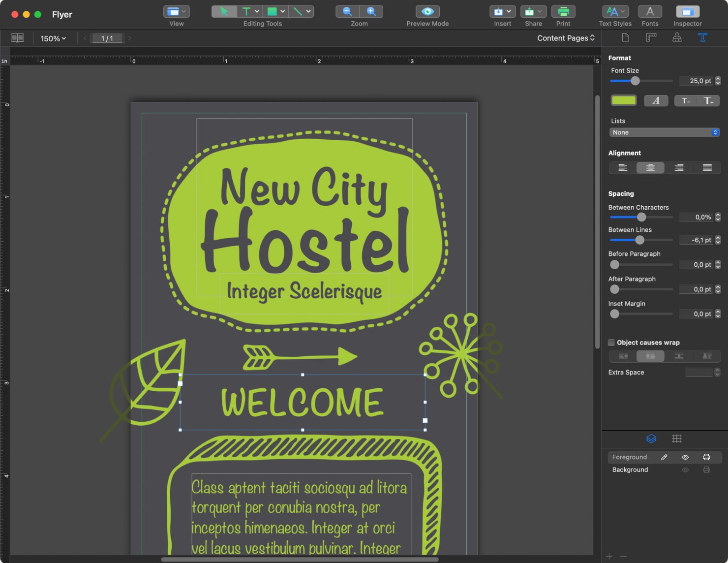Show page thumbnails sidebar icon

pyautogui.click(x=17, y=38)
